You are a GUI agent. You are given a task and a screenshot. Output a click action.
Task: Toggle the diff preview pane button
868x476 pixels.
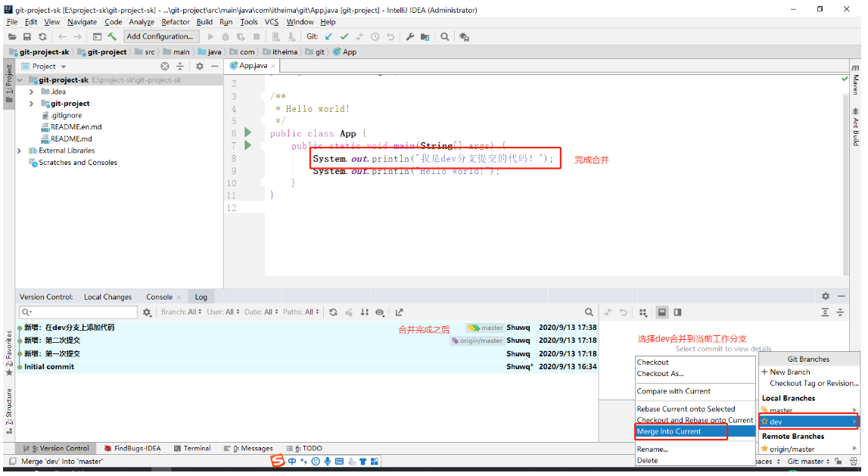[677, 313]
